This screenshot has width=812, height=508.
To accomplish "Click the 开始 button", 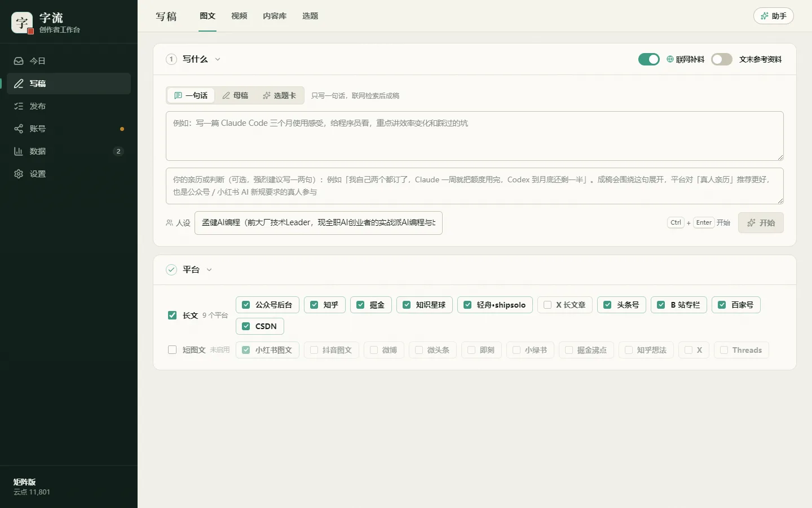I will (x=761, y=223).
